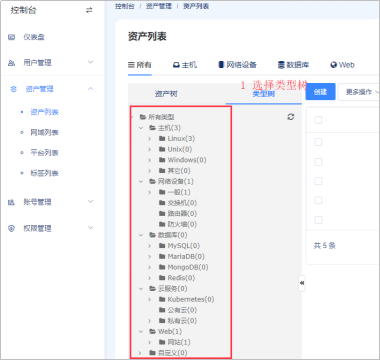380x361 pixels.
Task: Click the folder icon of 公有云(0)
Action: coord(162,310)
